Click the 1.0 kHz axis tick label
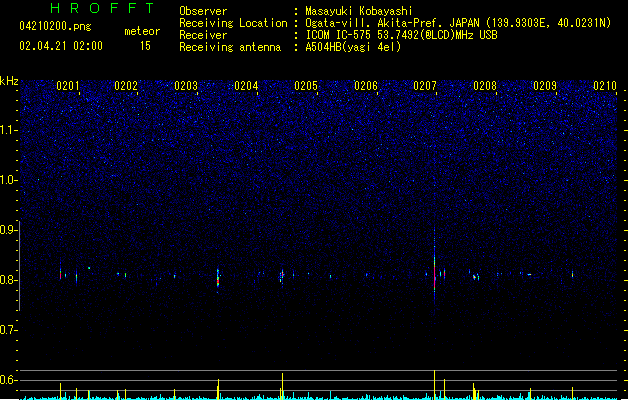Image resolution: width=629 pixels, height=400 pixels. 8,180
